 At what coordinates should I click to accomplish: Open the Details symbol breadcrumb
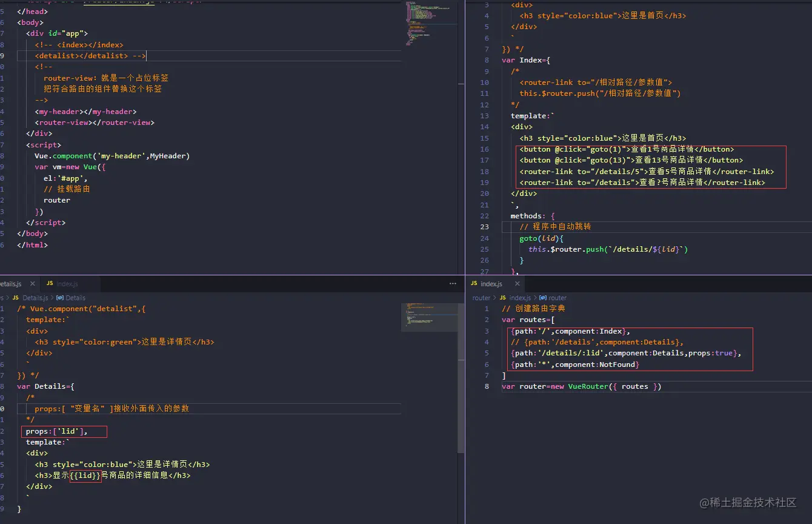75,298
